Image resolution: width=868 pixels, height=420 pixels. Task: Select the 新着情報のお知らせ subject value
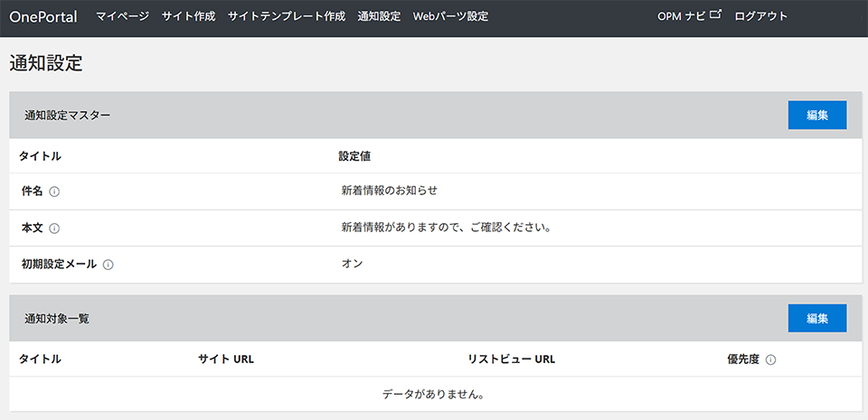point(389,191)
